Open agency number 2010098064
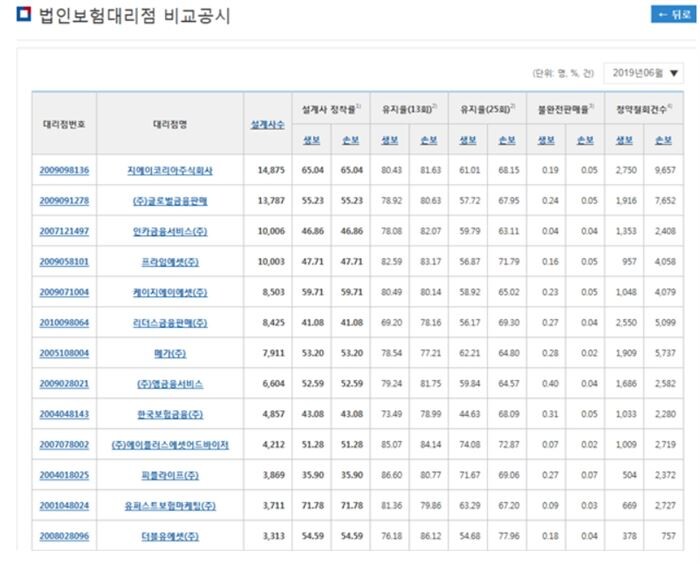The image size is (700, 564). tap(64, 323)
